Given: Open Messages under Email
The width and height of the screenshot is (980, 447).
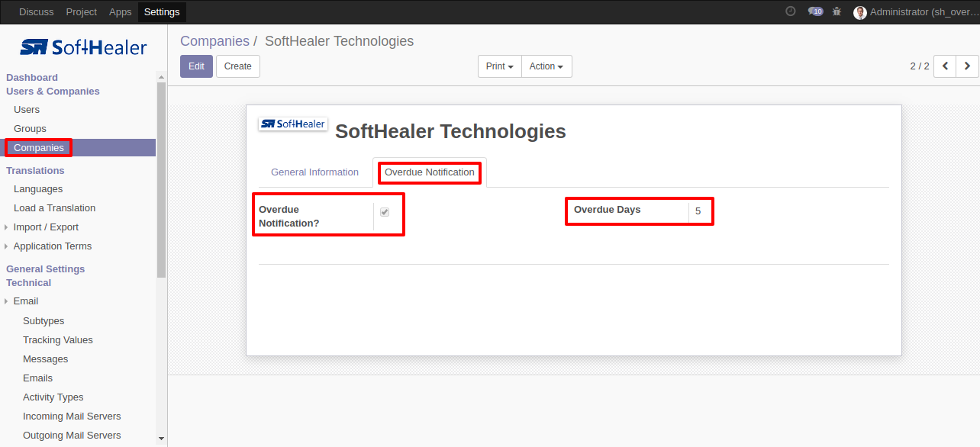Looking at the screenshot, I should (46, 359).
